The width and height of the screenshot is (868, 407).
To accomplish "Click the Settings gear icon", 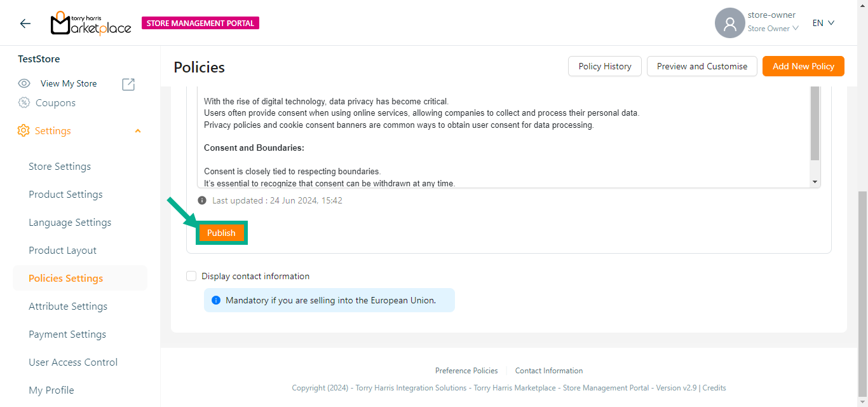I will (24, 131).
